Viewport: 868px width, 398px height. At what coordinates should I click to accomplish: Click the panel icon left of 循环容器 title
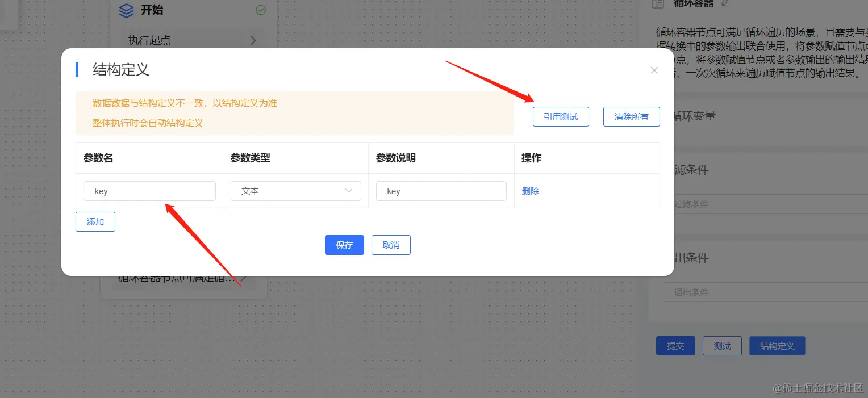coord(658,3)
